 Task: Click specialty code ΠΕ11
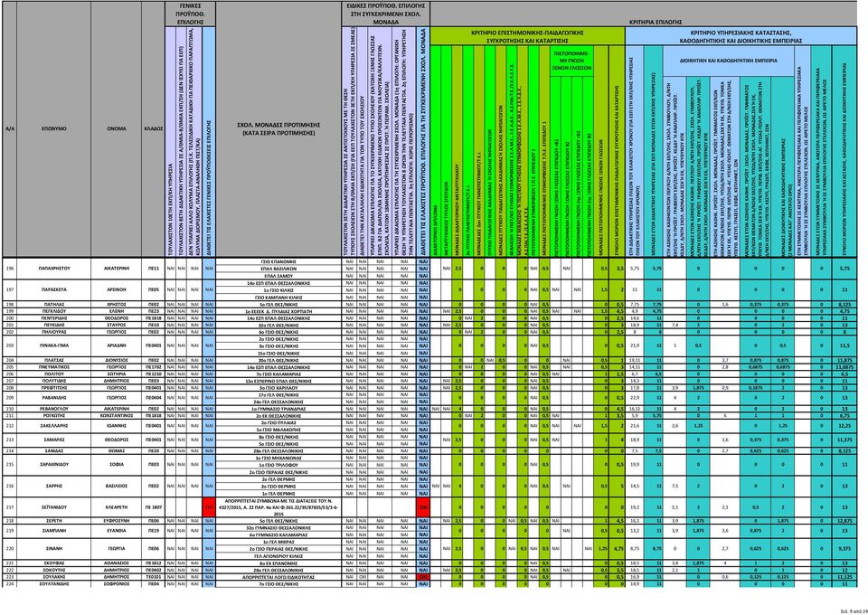[154, 268]
